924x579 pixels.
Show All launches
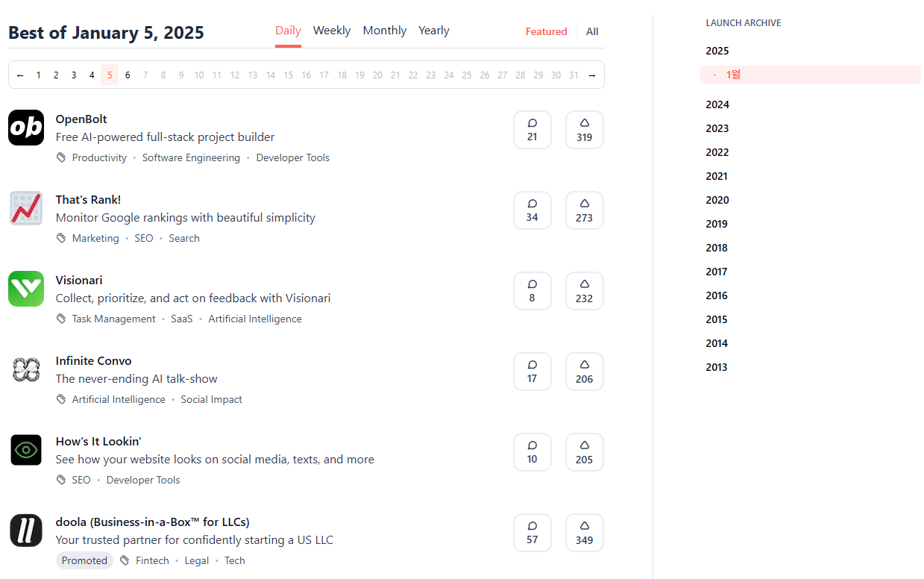(x=592, y=31)
